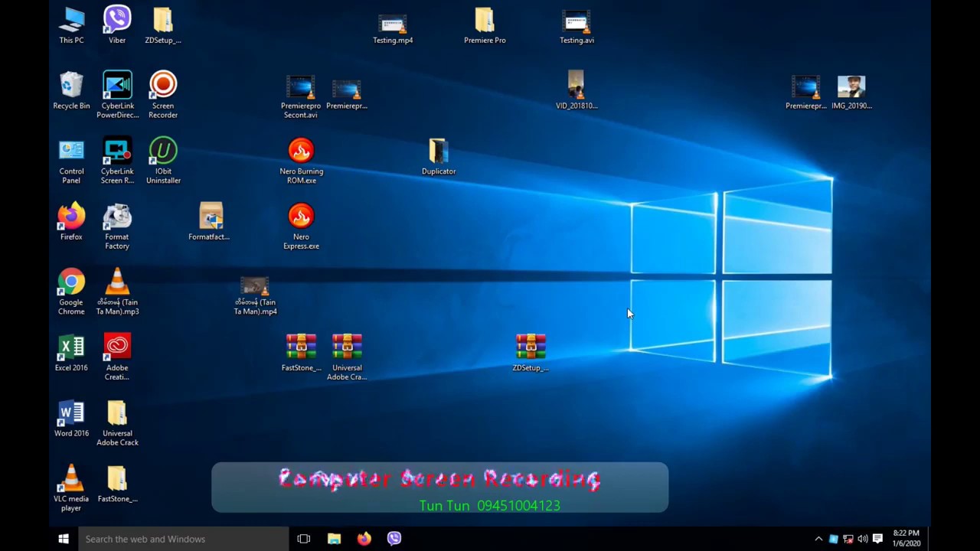Select the Tain Ta Man .mp4 video file
This screenshot has width=980, height=551.
coord(255,296)
